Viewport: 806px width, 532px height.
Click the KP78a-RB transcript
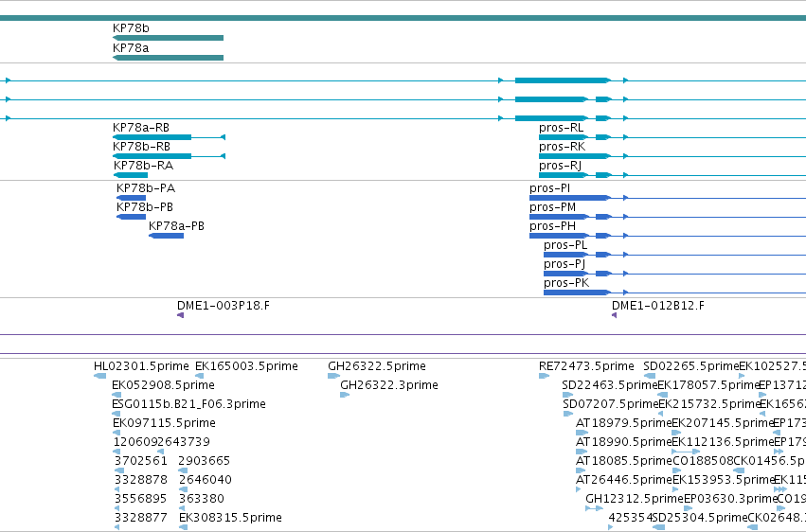(170, 137)
